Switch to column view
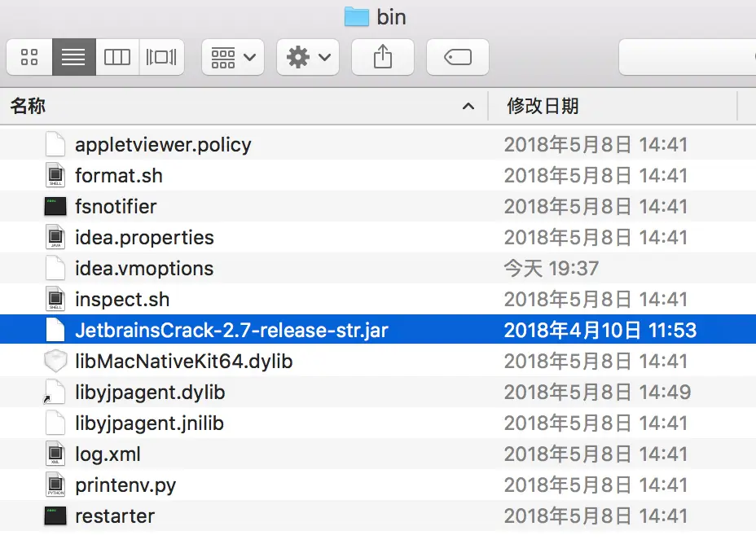756x544 pixels. point(117,57)
